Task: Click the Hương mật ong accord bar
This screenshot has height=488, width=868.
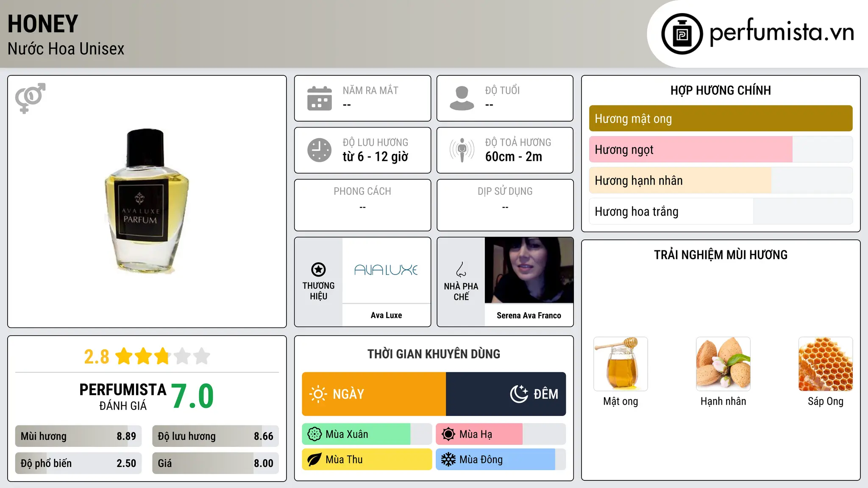Action: [721, 119]
